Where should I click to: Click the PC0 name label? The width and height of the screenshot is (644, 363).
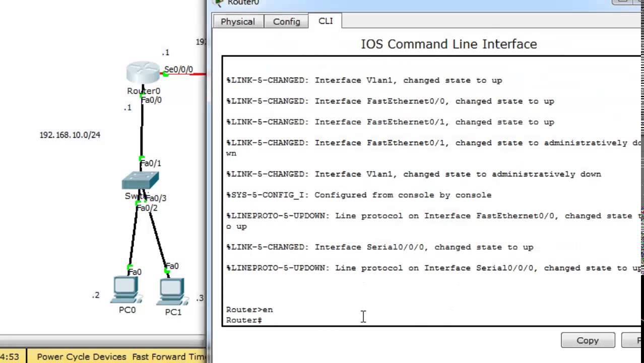tap(127, 310)
